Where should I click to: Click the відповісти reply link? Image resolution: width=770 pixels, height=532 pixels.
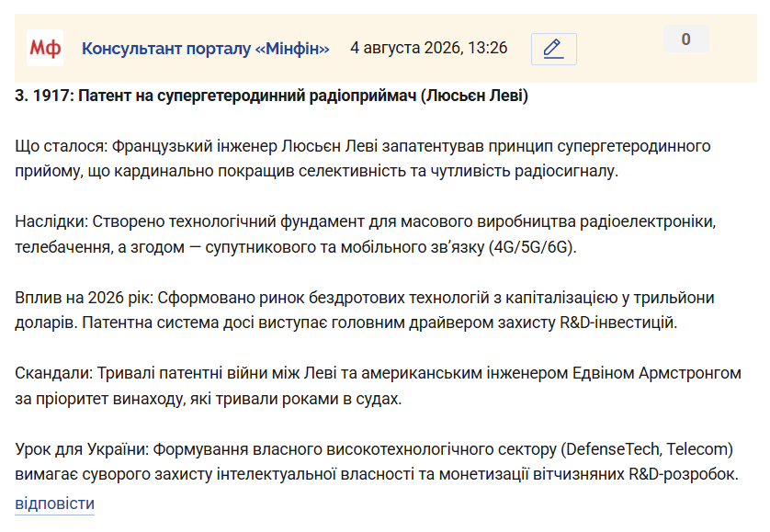(54, 504)
